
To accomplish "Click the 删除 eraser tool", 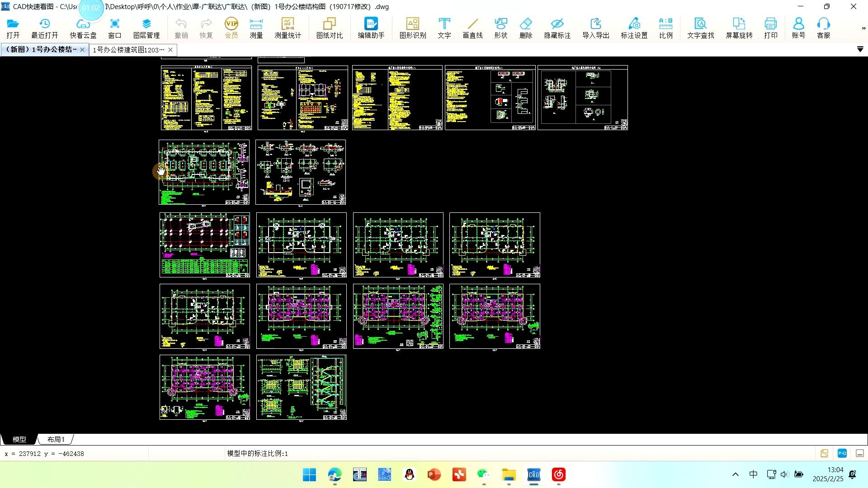I will 525,28.
